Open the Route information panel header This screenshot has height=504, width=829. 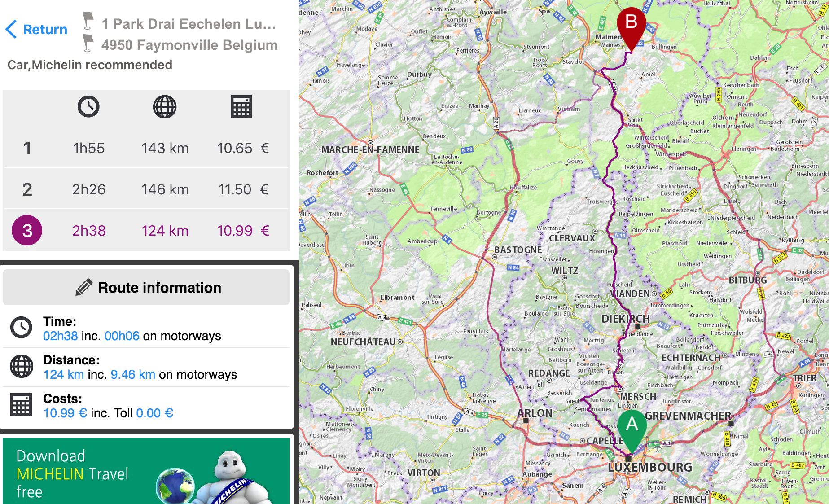[x=146, y=287]
